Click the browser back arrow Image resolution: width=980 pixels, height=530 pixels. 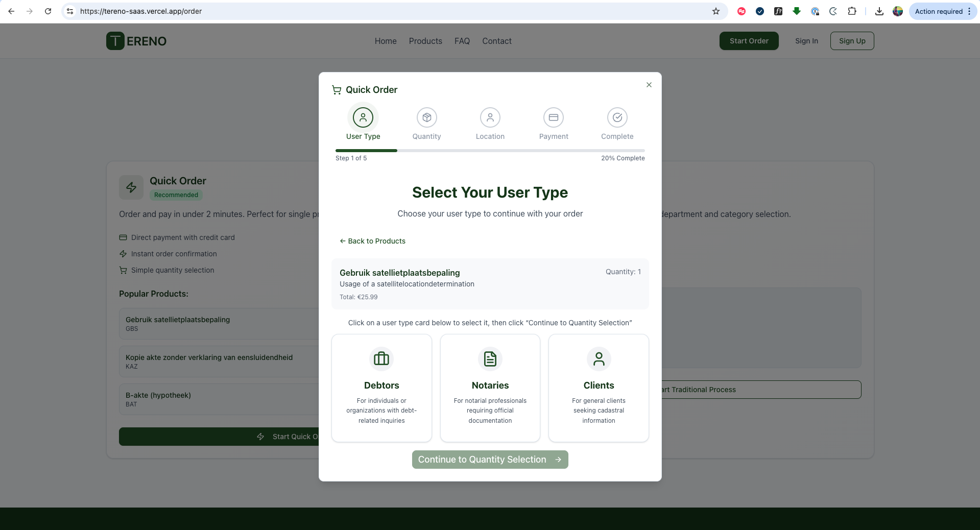pos(11,11)
